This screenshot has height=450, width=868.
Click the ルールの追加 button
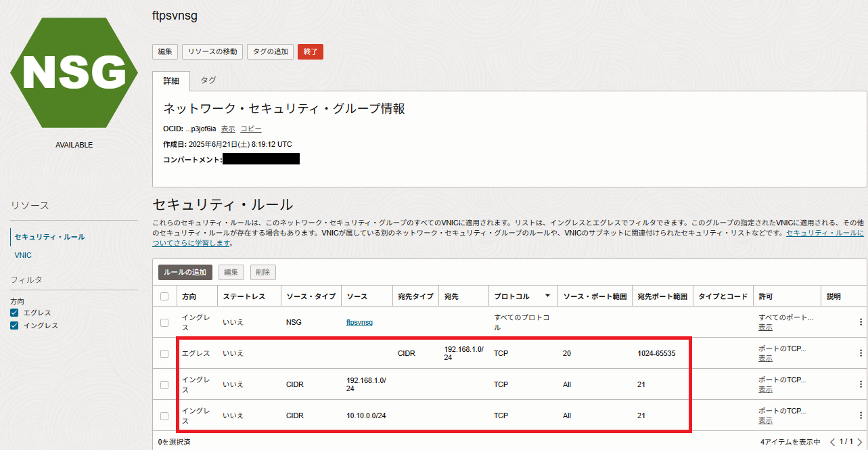click(185, 272)
